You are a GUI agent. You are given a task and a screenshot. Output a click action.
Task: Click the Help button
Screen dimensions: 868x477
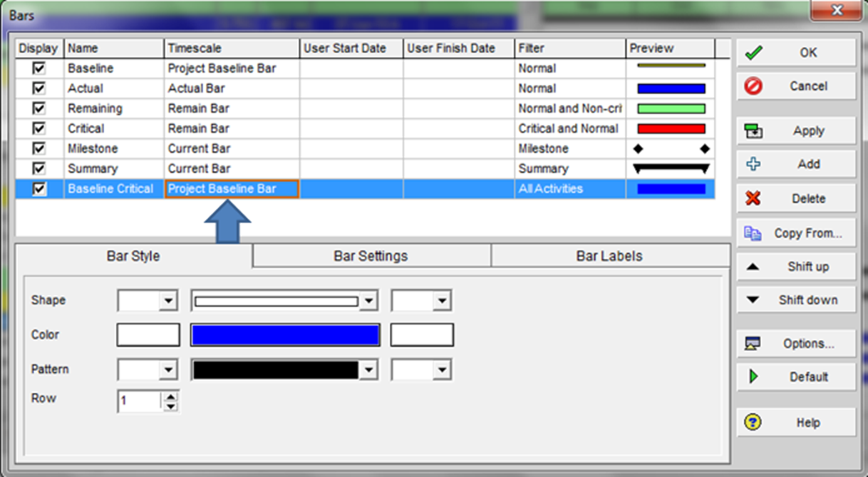tap(796, 422)
